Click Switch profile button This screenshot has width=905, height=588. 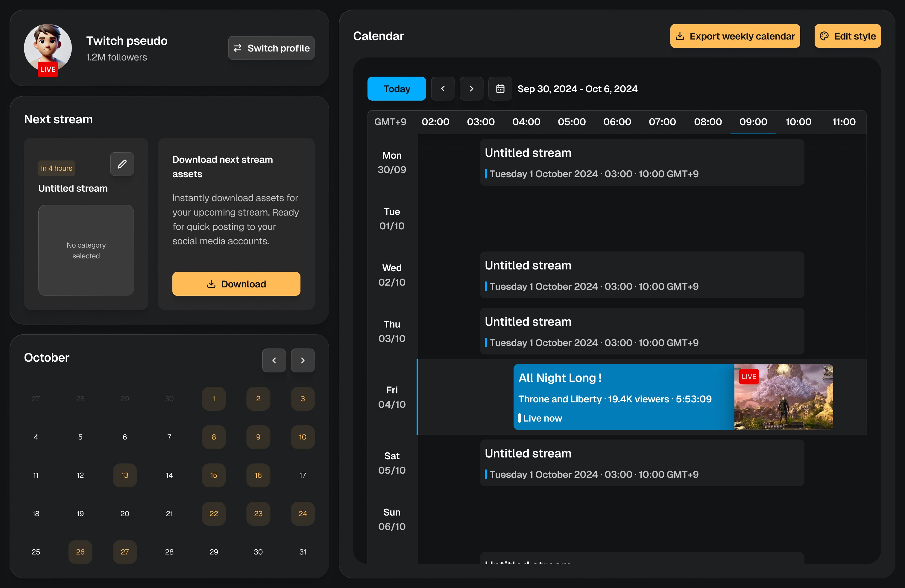[271, 48]
